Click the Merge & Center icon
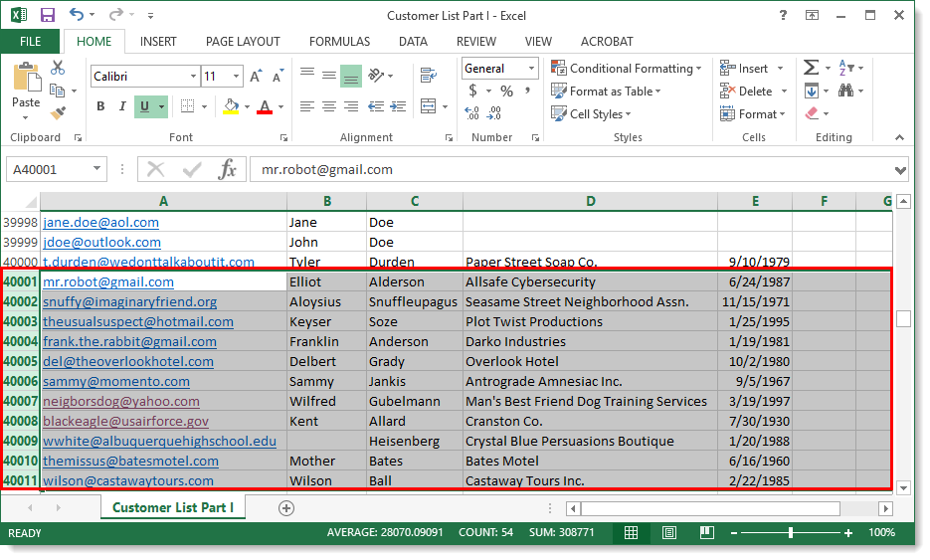 pos(429,106)
